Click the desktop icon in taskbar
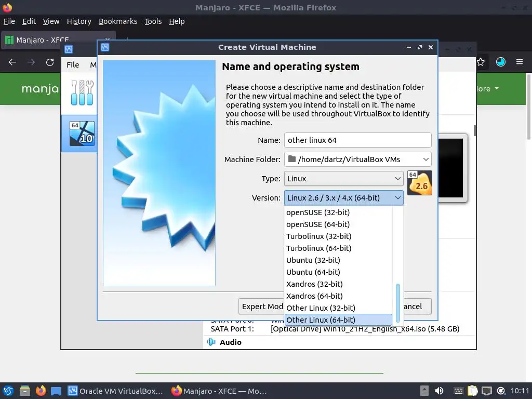Image resolution: width=532 pixels, height=399 pixels. pyautogui.click(x=56, y=391)
